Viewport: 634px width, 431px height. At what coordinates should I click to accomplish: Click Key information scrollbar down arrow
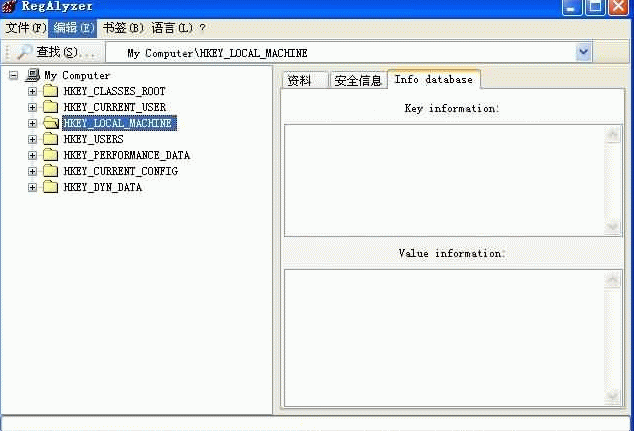point(613,226)
